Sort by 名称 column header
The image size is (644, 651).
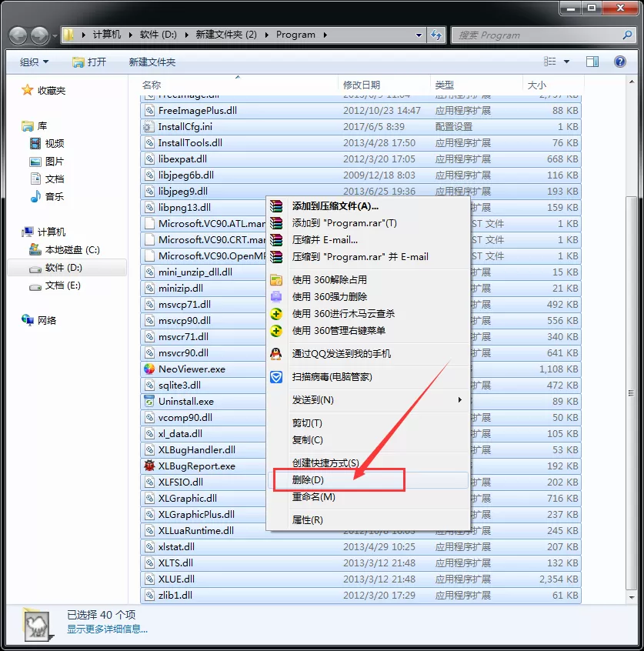point(239,85)
